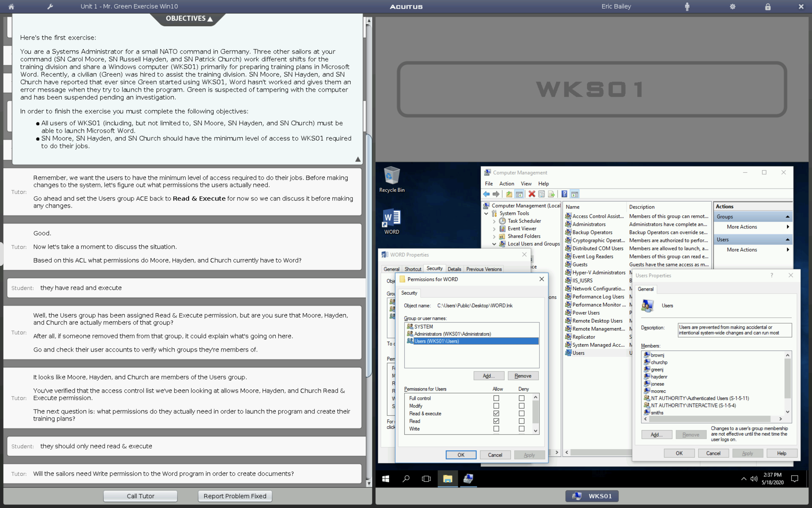Click Report Problem Fixed button
This screenshot has height=508, width=812.
tap(235, 496)
